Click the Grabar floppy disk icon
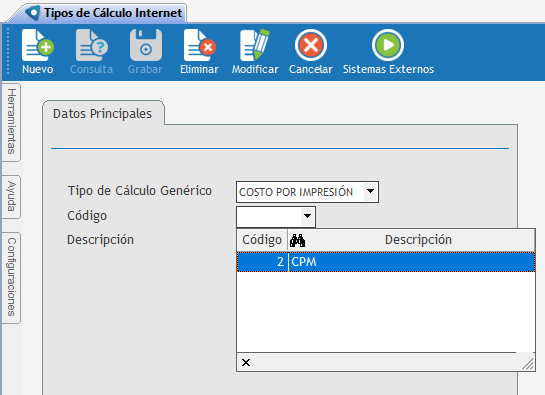 click(146, 45)
